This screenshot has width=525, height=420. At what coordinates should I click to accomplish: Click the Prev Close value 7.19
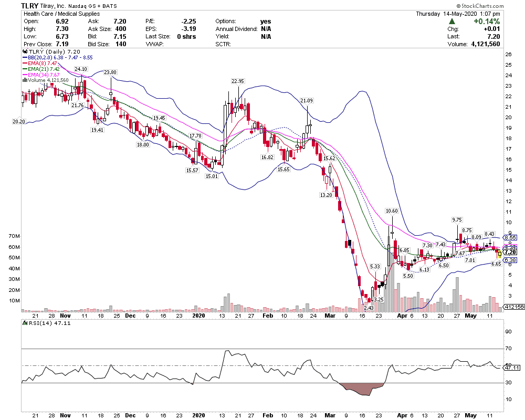point(62,44)
